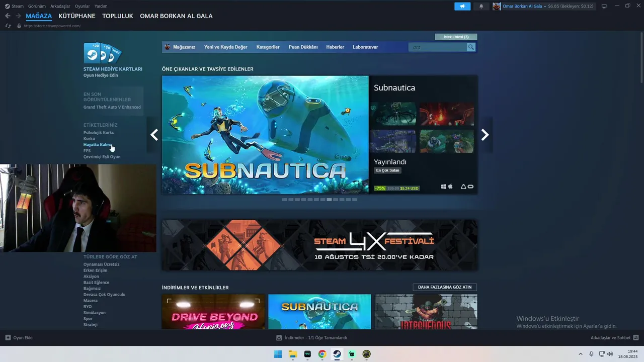Open Puan Dükkânı
This screenshot has height=362, width=644.
pyautogui.click(x=303, y=47)
